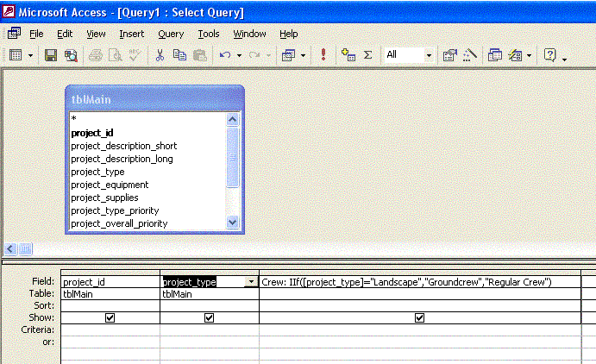Open the Insert menu
Image resolution: width=596 pixels, height=364 pixels.
[131, 34]
